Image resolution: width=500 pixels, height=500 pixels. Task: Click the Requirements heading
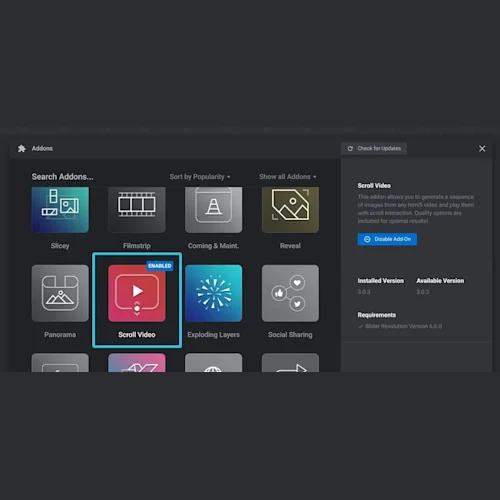(x=377, y=315)
